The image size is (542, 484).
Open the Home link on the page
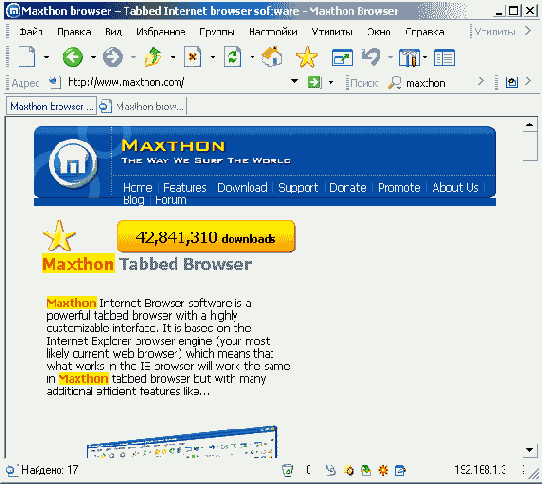[x=138, y=187]
